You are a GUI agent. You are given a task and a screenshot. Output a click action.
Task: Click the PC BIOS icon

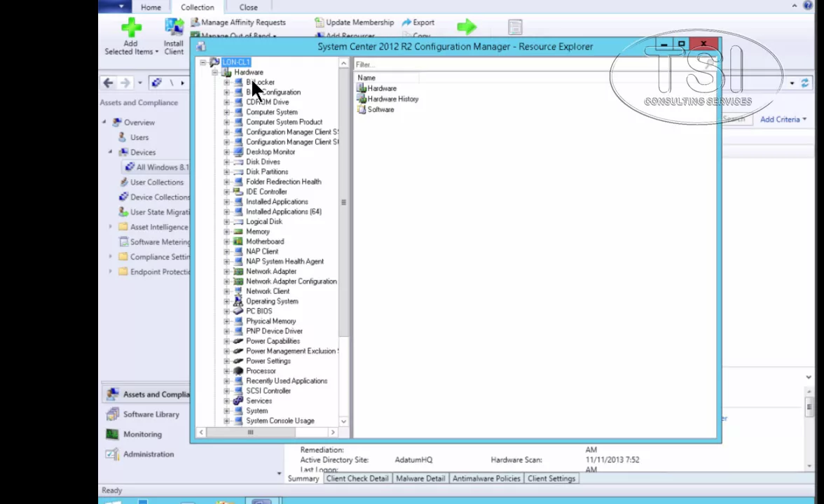click(x=238, y=311)
